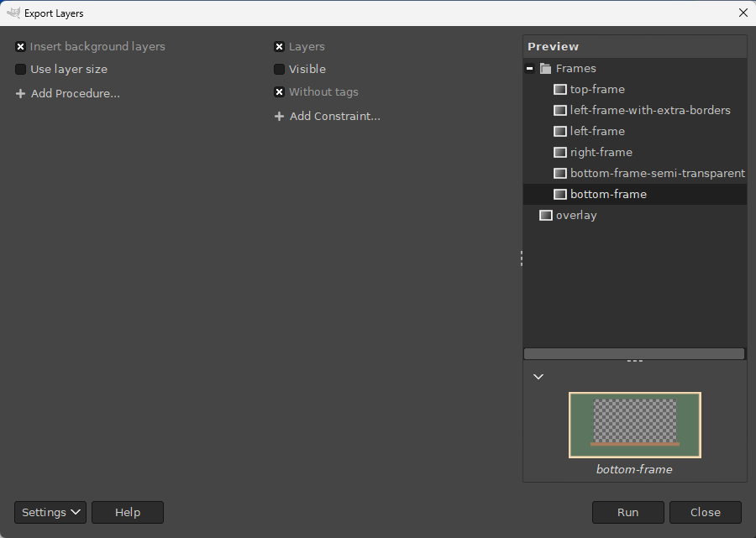
Task: Click the top-frame layer icon
Action: pyautogui.click(x=560, y=89)
